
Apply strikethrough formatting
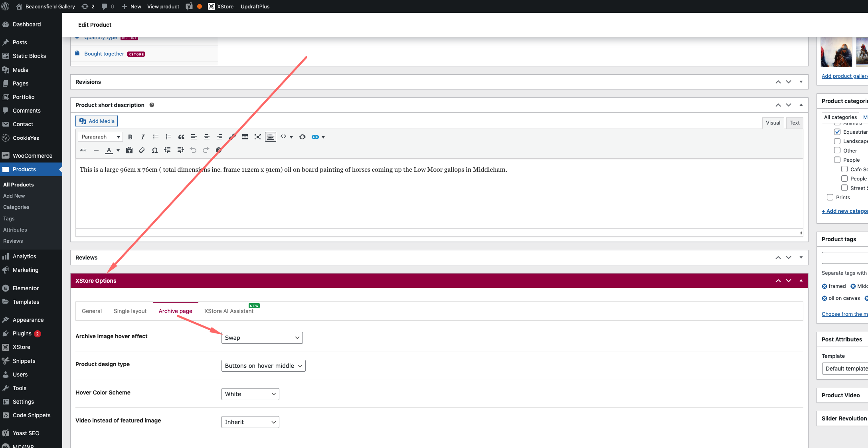pyautogui.click(x=83, y=150)
